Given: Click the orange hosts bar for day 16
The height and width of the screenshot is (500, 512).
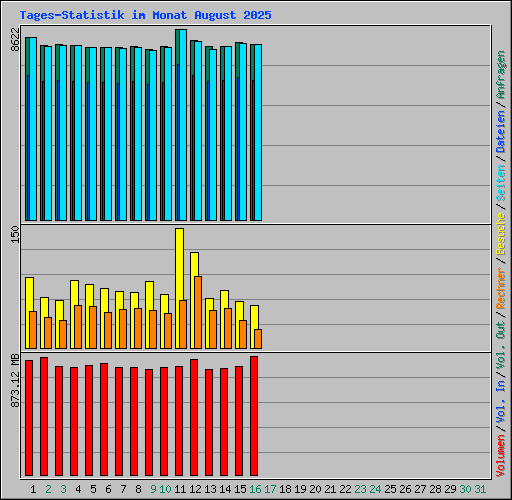Looking at the screenshot, I should (x=258, y=339).
